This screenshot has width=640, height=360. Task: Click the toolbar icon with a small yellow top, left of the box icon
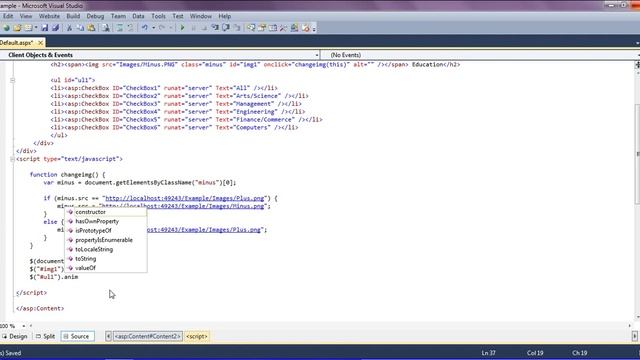click(x=262, y=28)
